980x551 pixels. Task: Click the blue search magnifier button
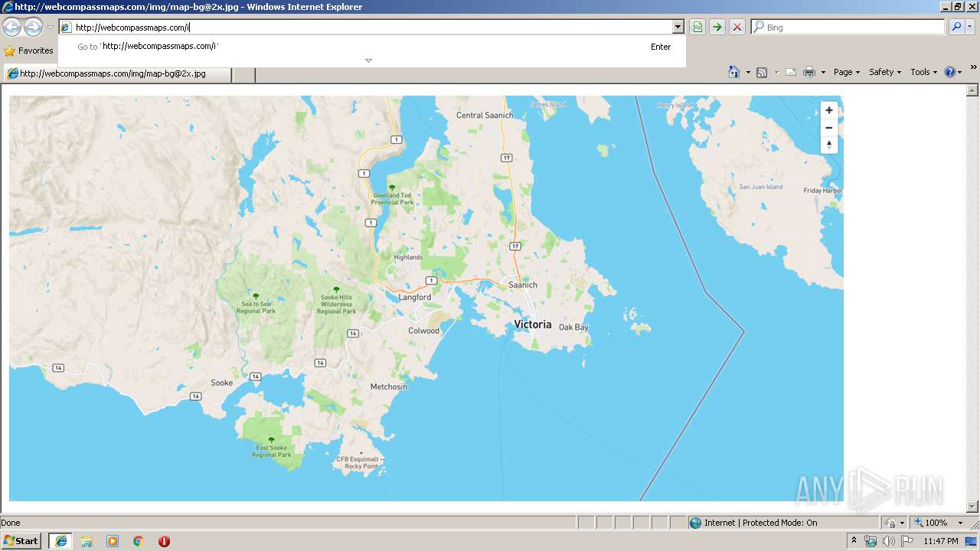[x=956, y=28]
